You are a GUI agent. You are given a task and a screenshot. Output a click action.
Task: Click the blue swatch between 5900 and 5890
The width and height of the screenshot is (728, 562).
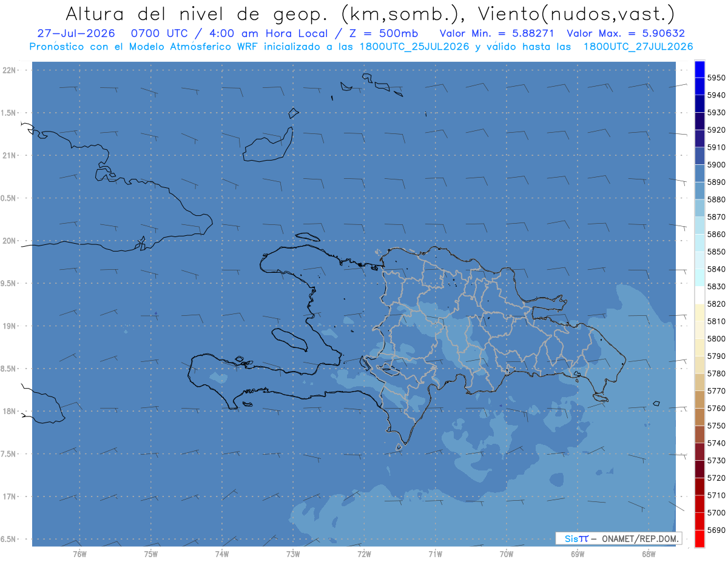(699, 173)
